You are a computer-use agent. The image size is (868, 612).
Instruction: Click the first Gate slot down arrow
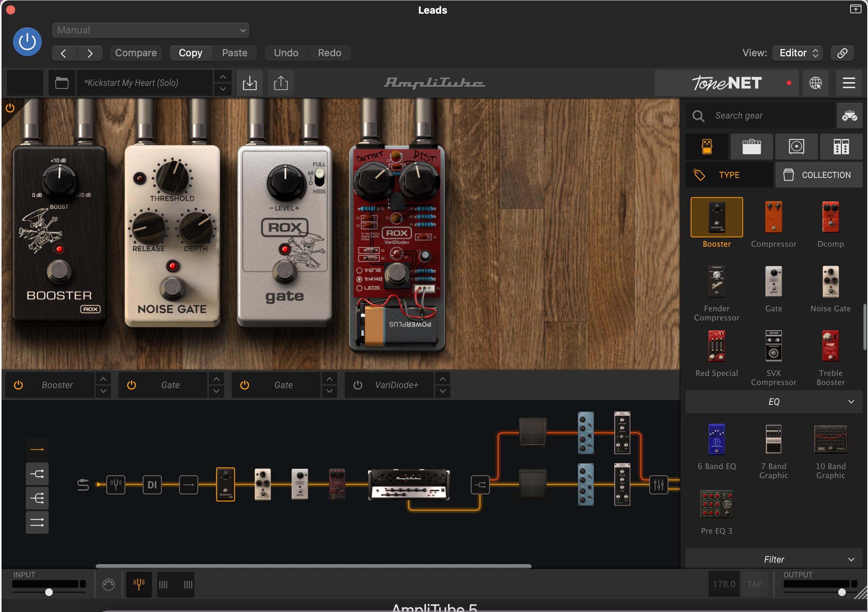[x=216, y=391]
